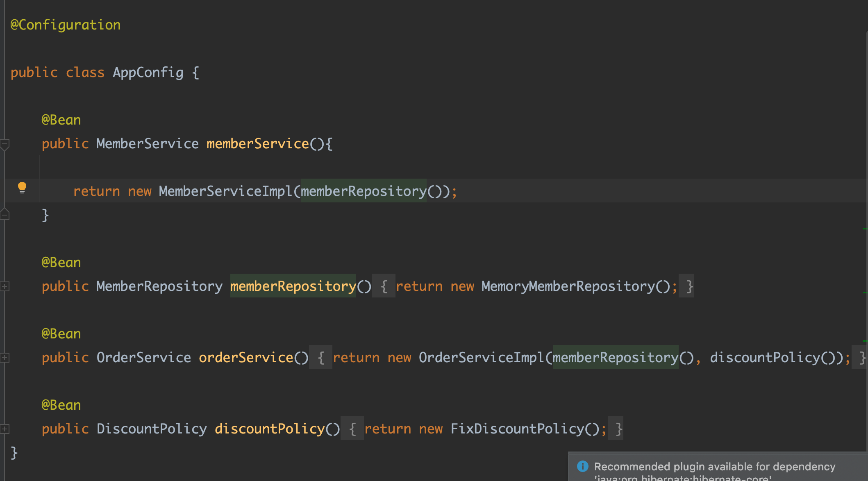Click highlighted memberRepository() call inside MemberServiceImpl
Screen dimensions: 868x481
tap(364, 191)
